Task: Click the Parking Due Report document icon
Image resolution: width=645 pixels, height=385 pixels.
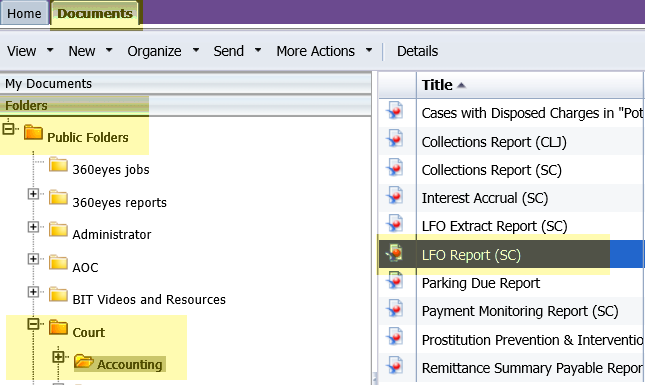Action: [395, 281]
